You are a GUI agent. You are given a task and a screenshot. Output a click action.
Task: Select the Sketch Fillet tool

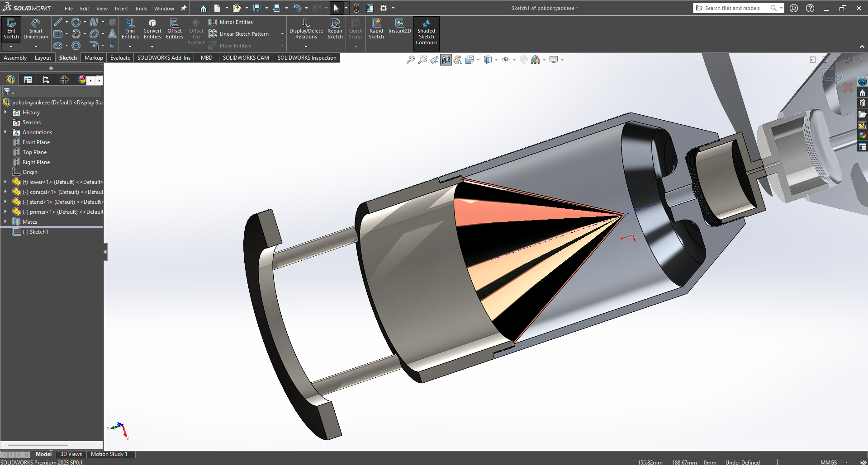[94, 46]
